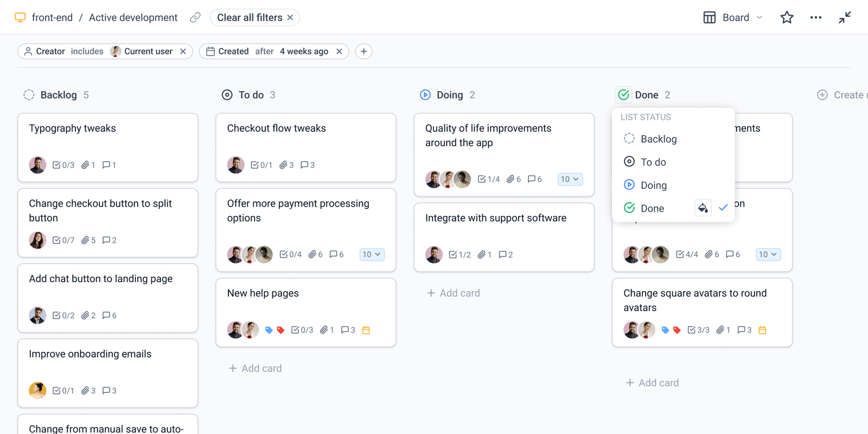Viewport: 868px width, 434px height.
Task: Click the calendar icon on New help pages card
Action: point(366,329)
